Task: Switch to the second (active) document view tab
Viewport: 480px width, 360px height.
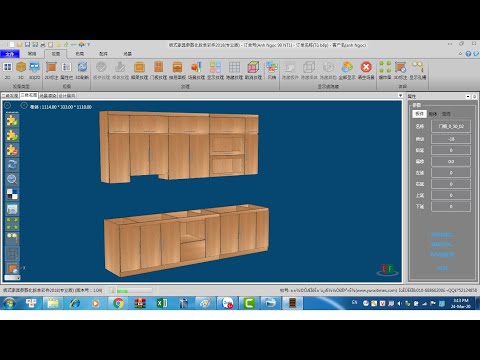Action: point(29,95)
